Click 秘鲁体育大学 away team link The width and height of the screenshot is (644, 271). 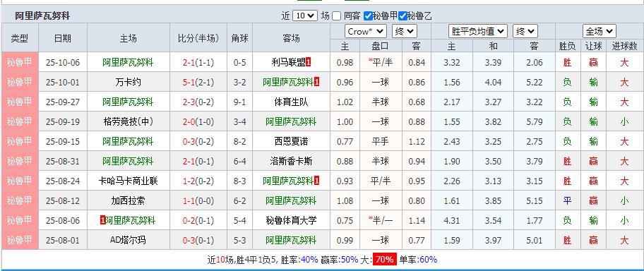click(x=291, y=220)
